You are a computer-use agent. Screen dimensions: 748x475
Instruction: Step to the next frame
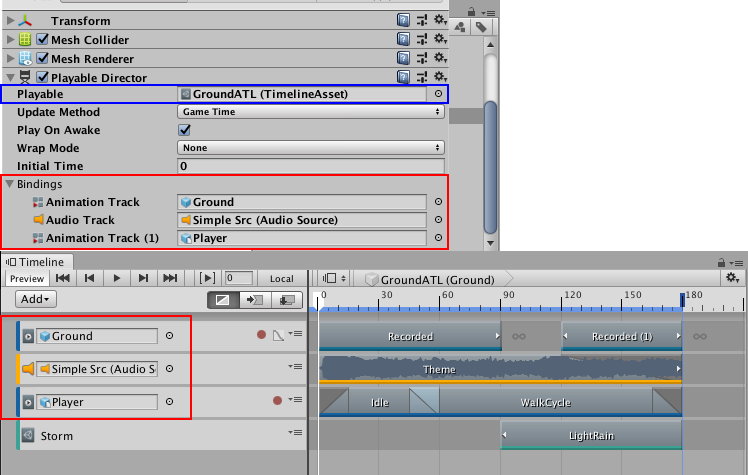tap(143, 278)
